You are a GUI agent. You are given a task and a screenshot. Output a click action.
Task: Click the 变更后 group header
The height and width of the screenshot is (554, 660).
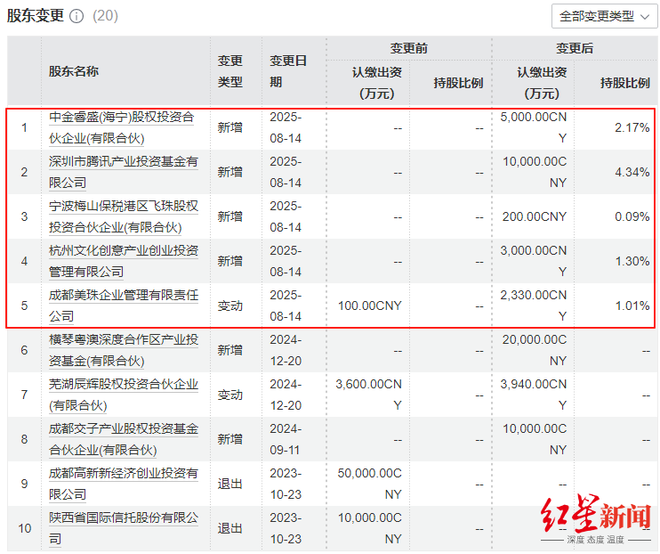point(575,48)
